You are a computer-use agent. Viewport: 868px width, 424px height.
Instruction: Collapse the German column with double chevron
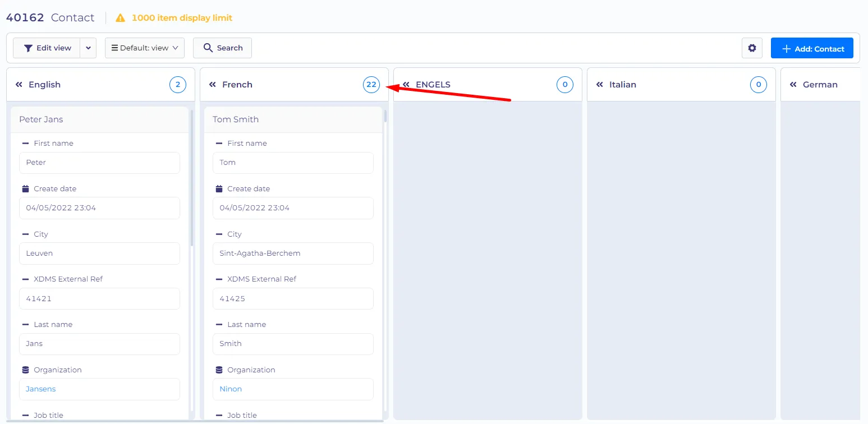(793, 85)
